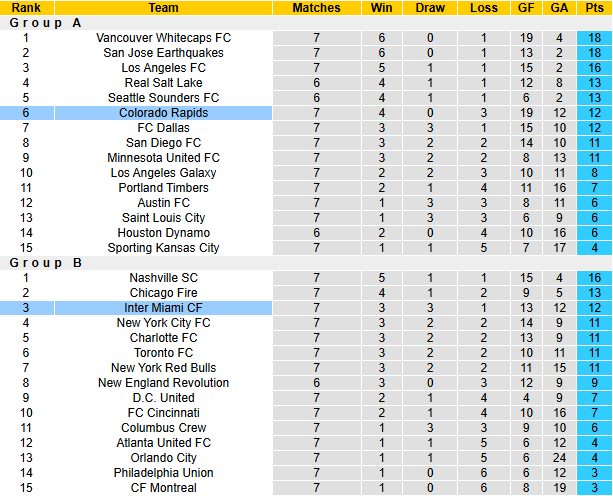Select the highlighted Colorado Rapids row
The height and width of the screenshot is (496, 613).
(x=163, y=113)
